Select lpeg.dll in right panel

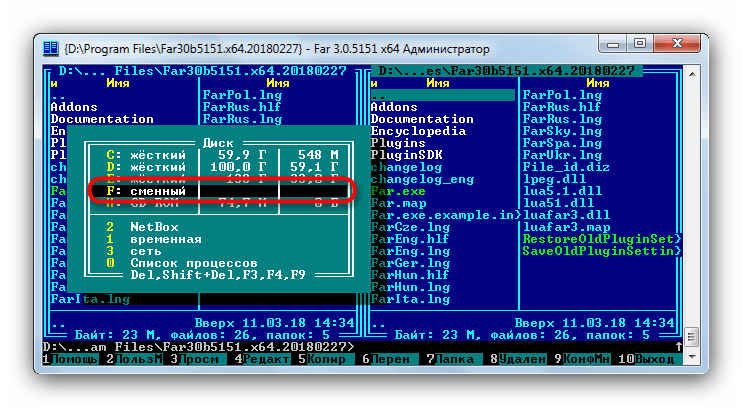tap(554, 179)
